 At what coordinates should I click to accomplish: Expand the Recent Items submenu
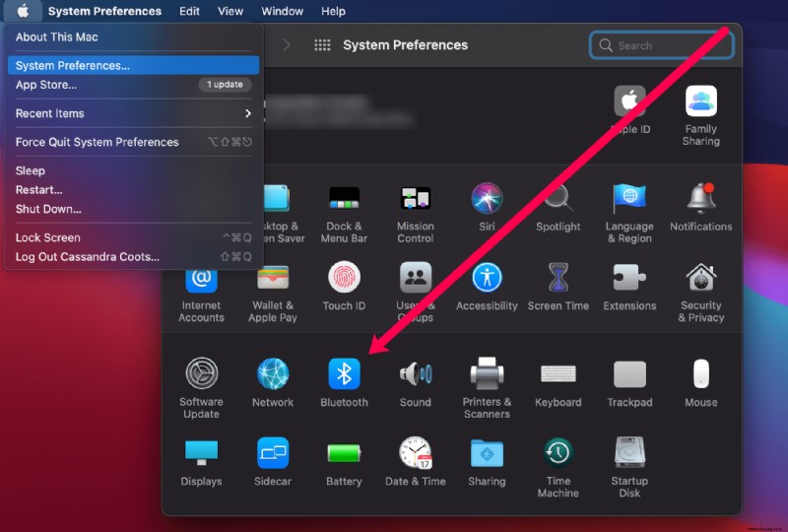(x=133, y=113)
